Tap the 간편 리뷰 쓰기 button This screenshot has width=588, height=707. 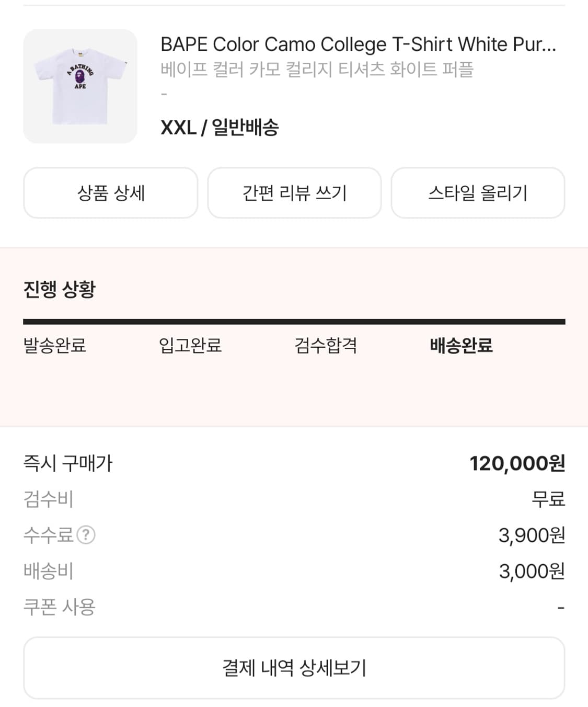point(294,193)
